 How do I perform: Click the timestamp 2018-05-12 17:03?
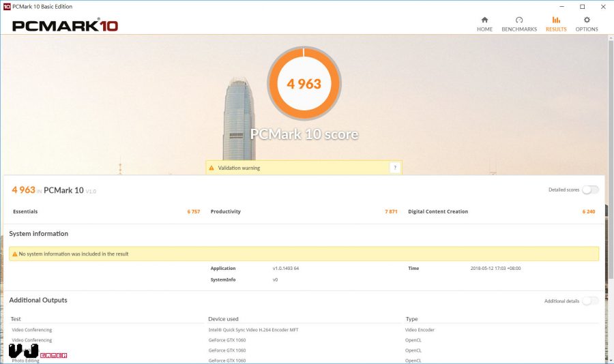pyautogui.click(x=495, y=269)
